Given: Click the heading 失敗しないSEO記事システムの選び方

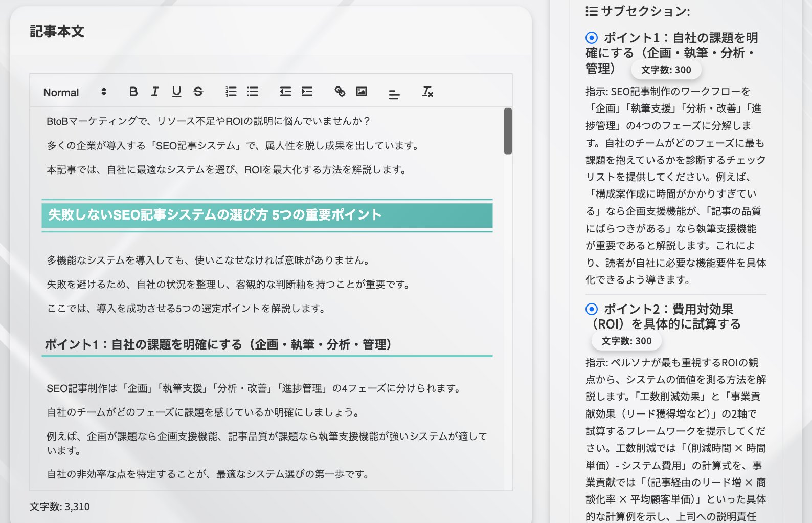Looking at the screenshot, I should pos(267,215).
